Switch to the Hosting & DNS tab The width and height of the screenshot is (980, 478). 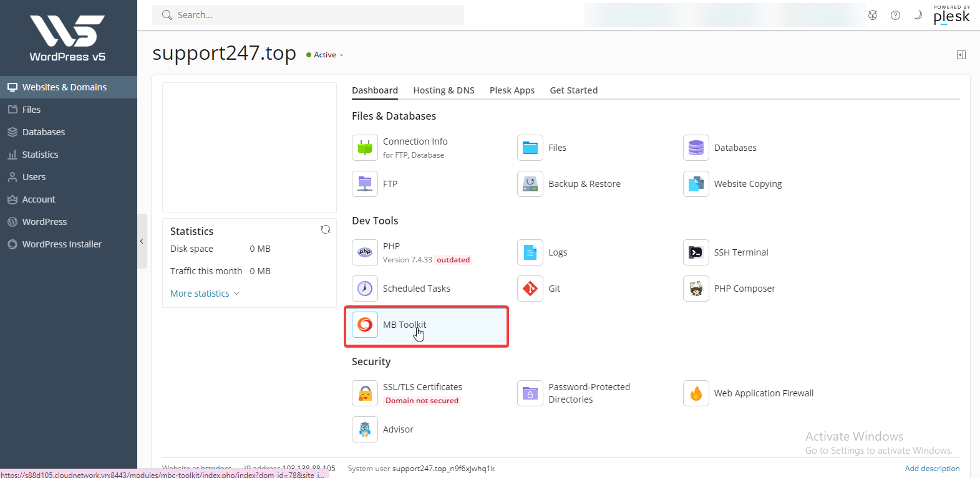[444, 90]
